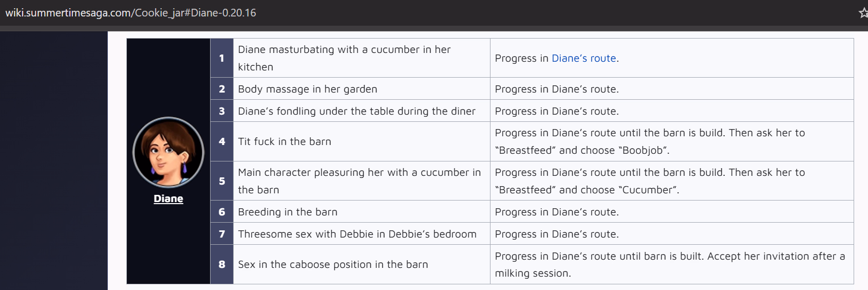Select the row number 7 cell
This screenshot has height=290, width=868.
222,234
